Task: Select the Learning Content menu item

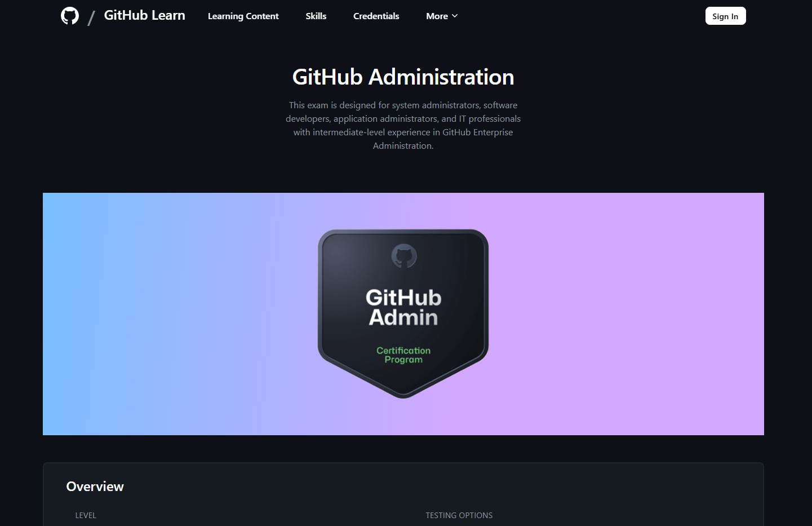Action: click(243, 16)
